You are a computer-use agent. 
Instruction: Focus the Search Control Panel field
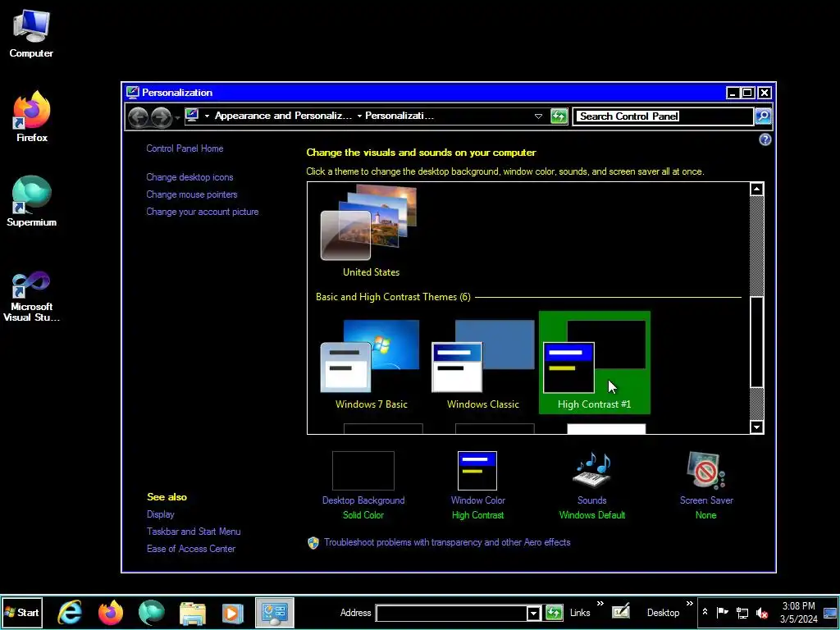point(663,116)
